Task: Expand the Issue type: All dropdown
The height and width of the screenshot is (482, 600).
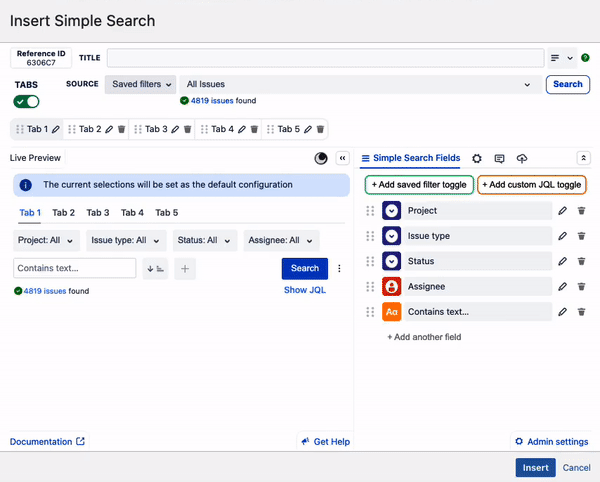Action: tap(126, 240)
